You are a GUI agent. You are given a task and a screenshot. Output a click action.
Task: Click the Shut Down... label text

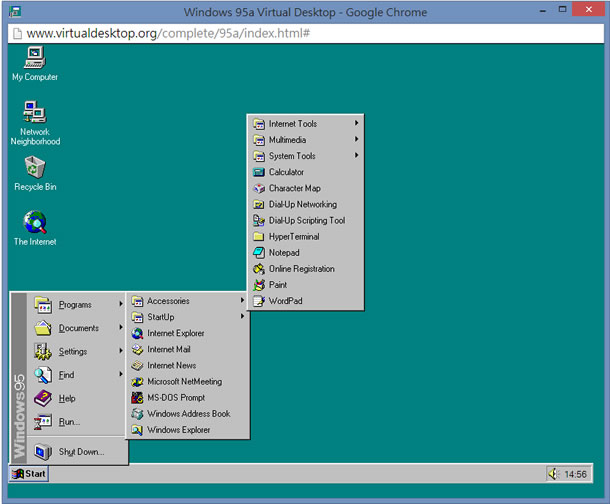click(x=81, y=452)
